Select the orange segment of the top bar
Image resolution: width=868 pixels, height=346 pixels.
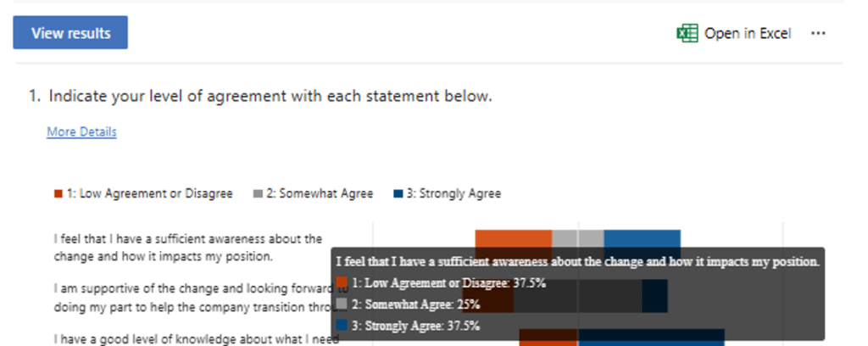click(x=513, y=238)
